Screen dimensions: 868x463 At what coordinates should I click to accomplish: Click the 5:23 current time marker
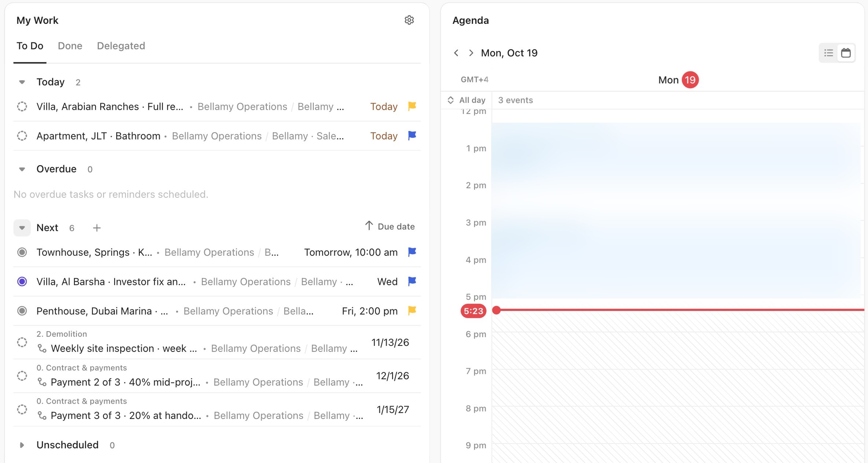click(x=473, y=311)
